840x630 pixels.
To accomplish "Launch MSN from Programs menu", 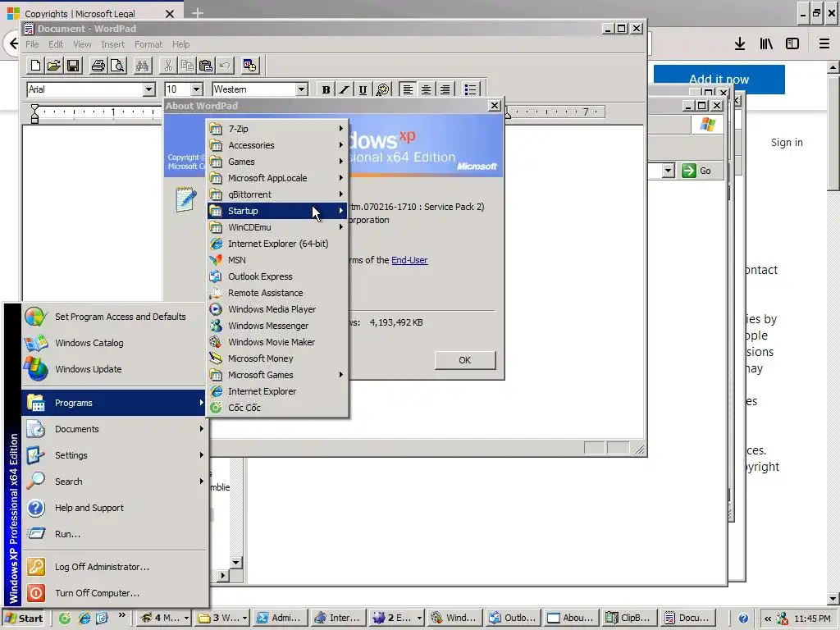I will pyautogui.click(x=277, y=260).
